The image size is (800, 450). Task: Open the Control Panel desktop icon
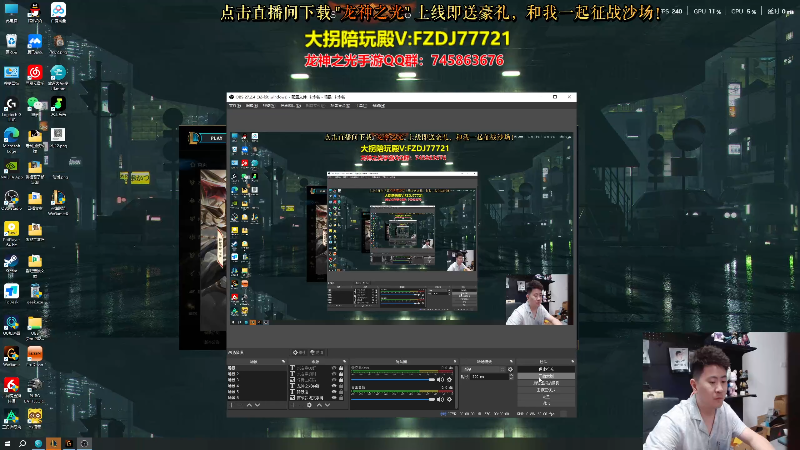(x=11, y=74)
